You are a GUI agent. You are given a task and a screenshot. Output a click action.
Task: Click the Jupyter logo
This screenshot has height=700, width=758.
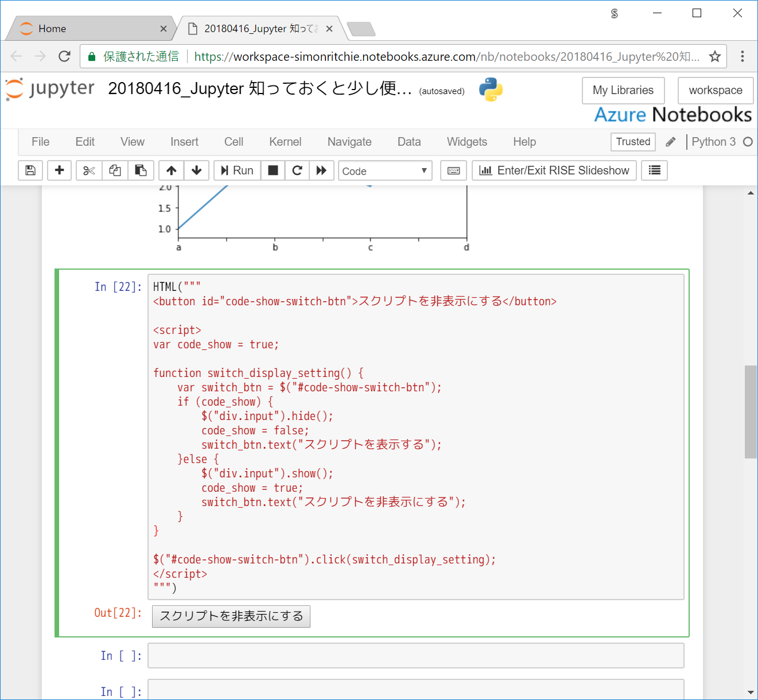(50, 89)
